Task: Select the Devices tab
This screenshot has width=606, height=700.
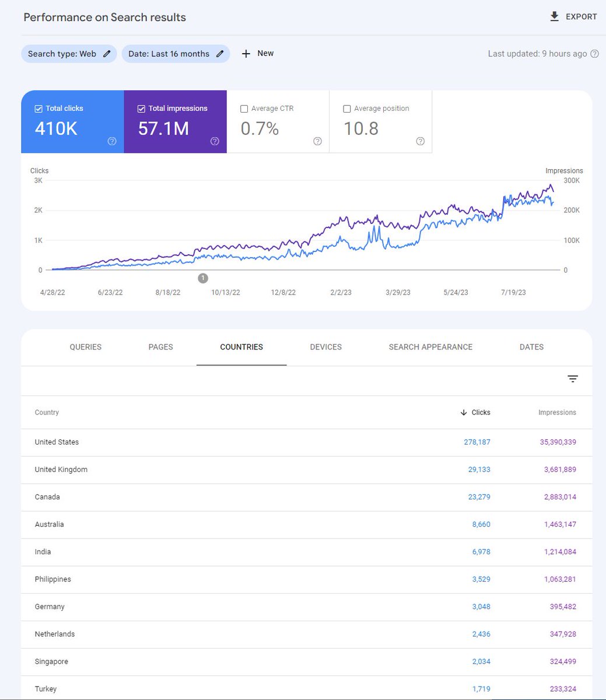Action: pyautogui.click(x=325, y=346)
